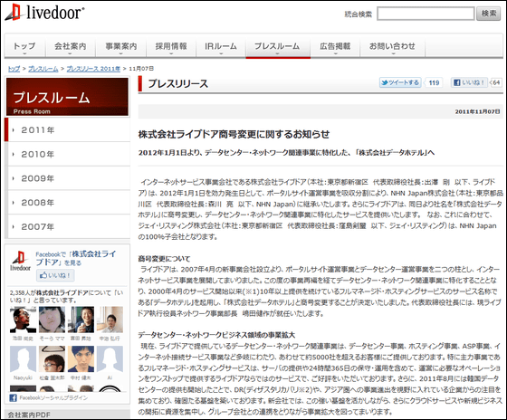Click the livedoor logo in Facebook widget

coord(20,261)
